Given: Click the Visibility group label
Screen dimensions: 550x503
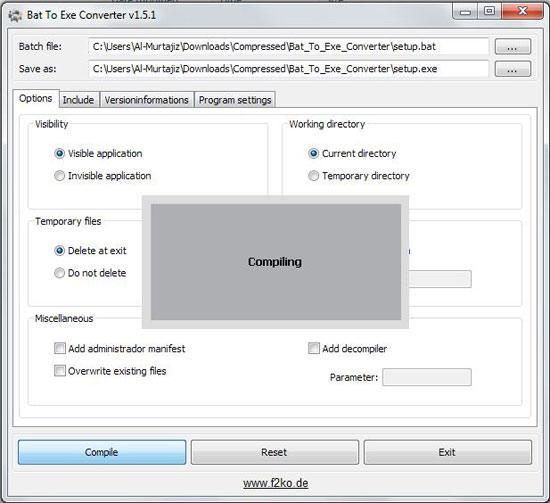Looking at the screenshot, I should [52, 124].
